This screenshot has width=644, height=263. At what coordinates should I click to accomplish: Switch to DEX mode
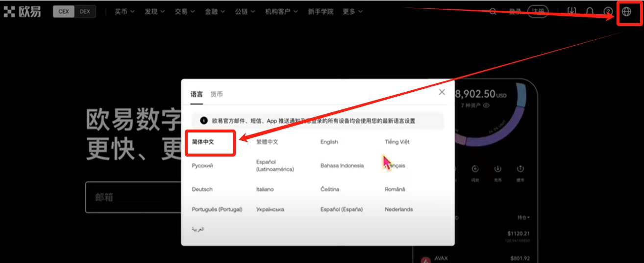[85, 12]
